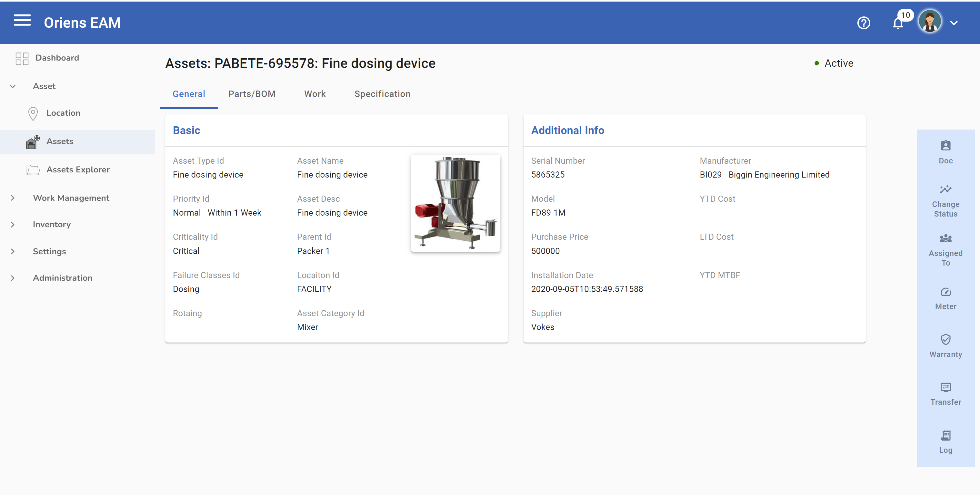Open the notifications bell
Screen dimensions: 980x495
pos(898,23)
